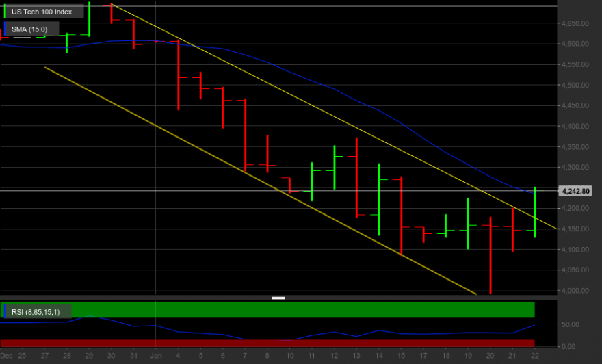602x364 pixels.
Task: Click date 29 on the time axis
Action: point(89,356)
